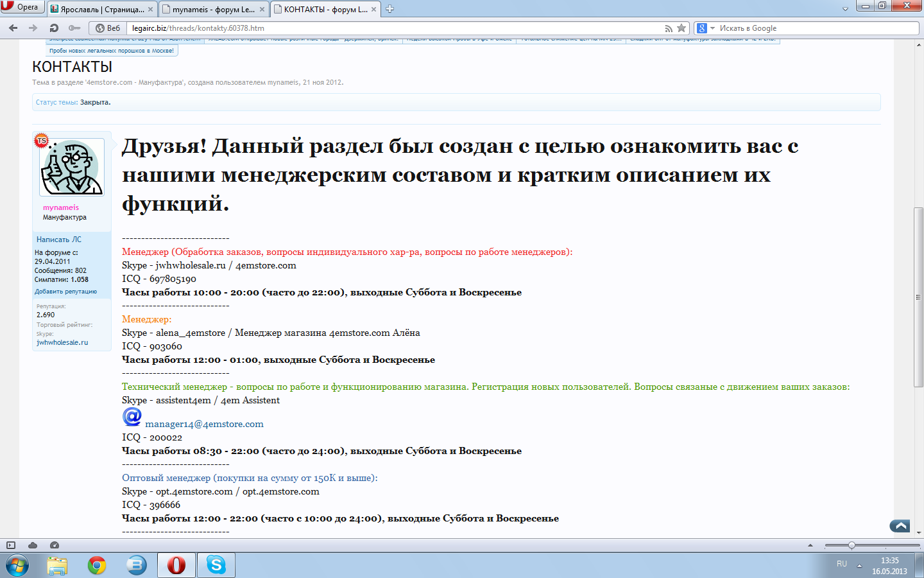Click the ICQ - 200022 line

[x=152, y=437]
